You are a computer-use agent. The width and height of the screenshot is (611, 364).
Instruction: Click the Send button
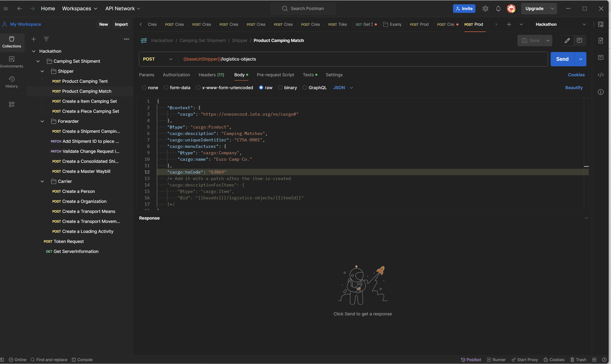[x=562, y=59]
